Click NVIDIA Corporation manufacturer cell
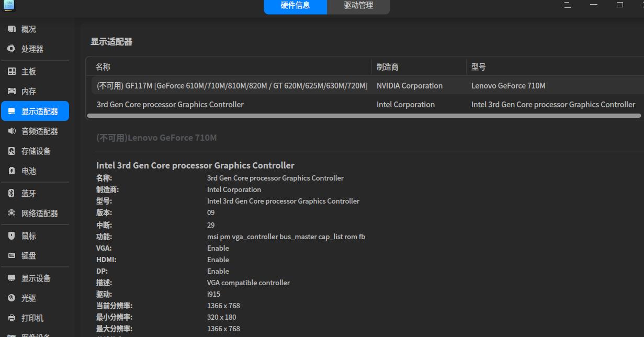Viewport: 644px width, 337px height. pyautogui.click(x=410, y=85)
